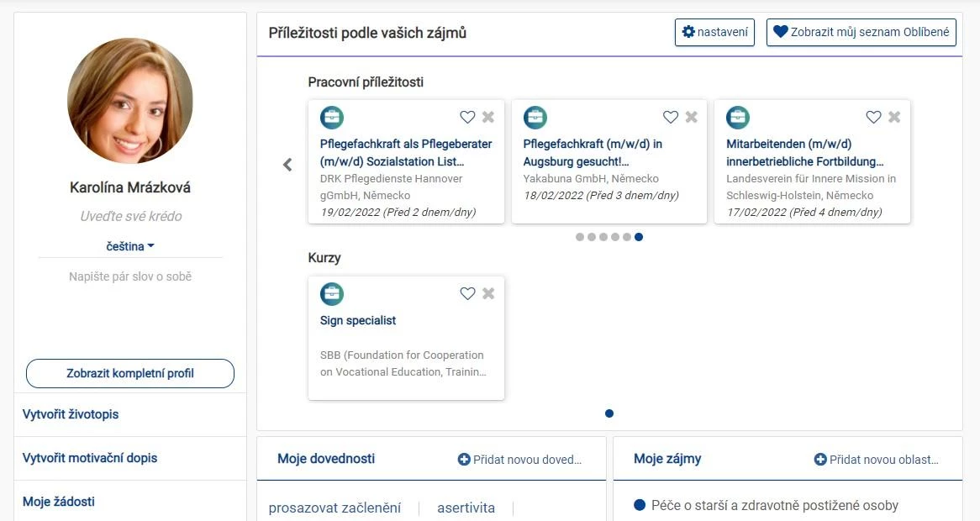
Task: Click heart icon on Sign specialist course
Action: [x=467, y=293]
